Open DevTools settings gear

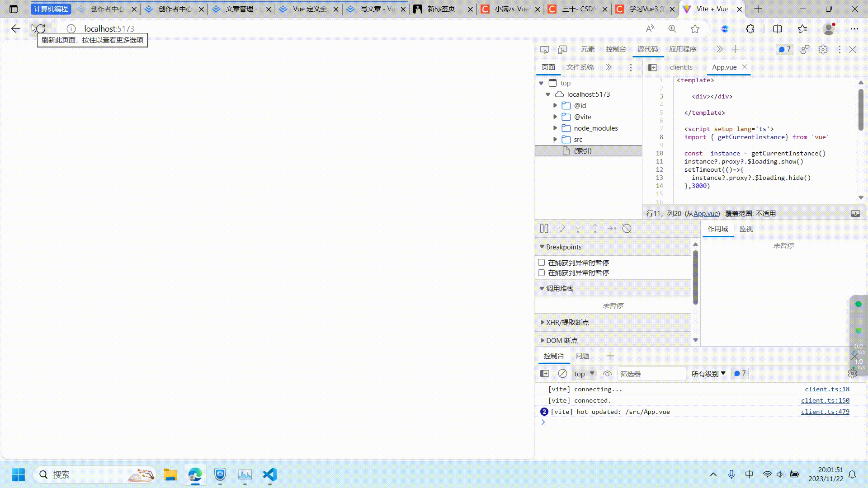click(x=823, y=50)
